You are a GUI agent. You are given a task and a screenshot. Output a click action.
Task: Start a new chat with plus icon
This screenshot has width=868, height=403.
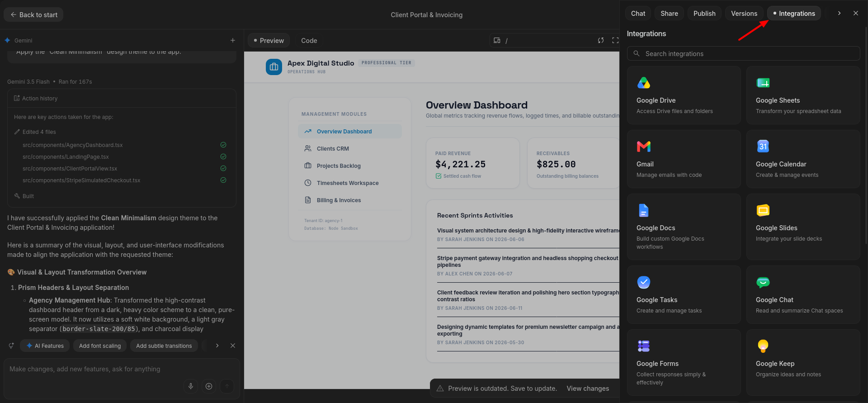tap(233, 40)
